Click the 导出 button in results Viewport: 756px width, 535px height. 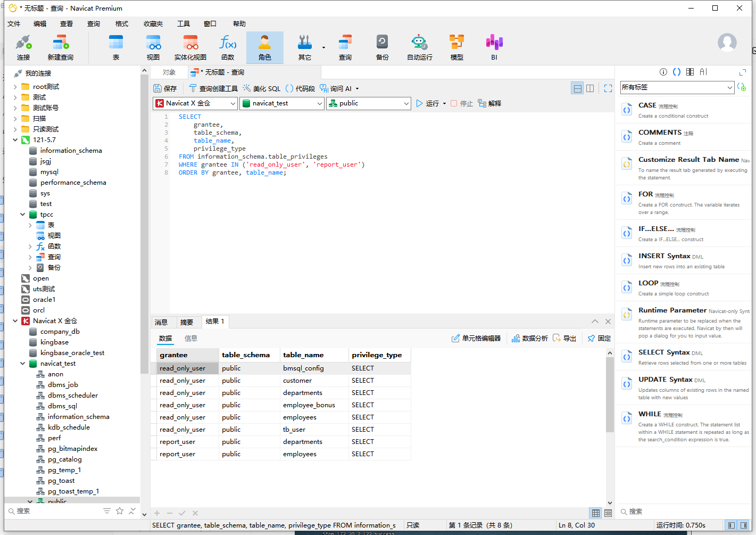[564, 338]
